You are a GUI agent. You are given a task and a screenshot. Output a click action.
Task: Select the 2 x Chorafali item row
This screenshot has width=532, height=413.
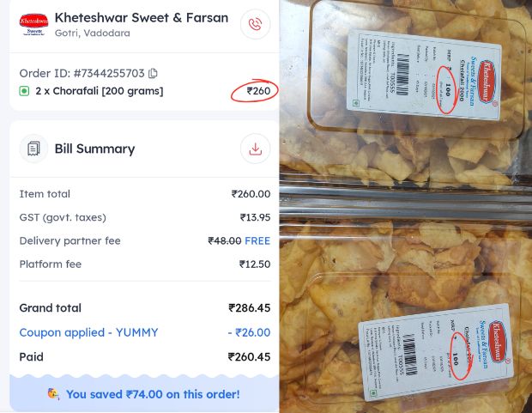[99, 91]
